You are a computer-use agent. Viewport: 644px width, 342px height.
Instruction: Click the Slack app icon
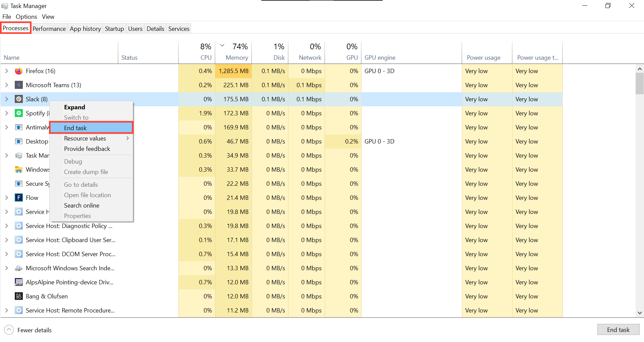(x=18, y=99)
